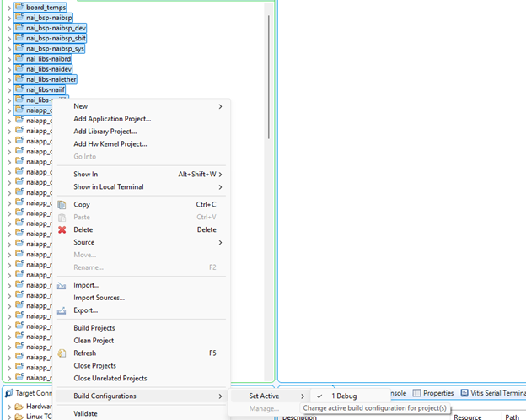Click the project explorer vertical scrollbar
The width and height of the screenshot is (526, 420).
[269, 76]
